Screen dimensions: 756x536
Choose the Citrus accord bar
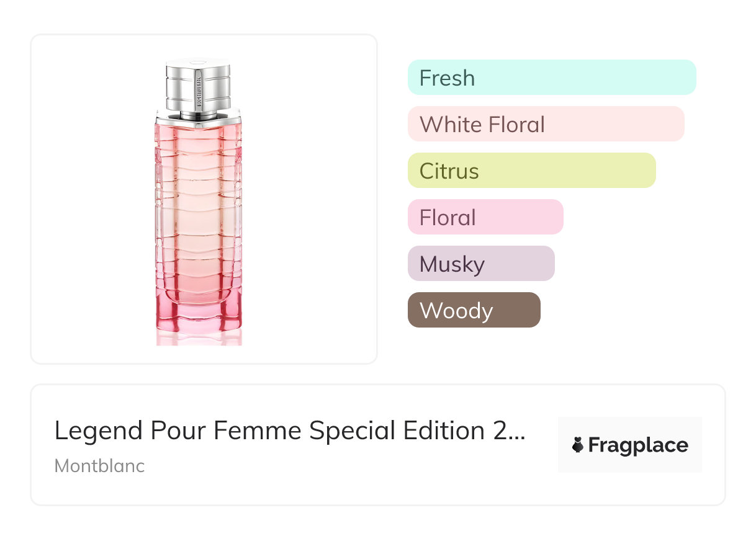(x=531, y=171)
